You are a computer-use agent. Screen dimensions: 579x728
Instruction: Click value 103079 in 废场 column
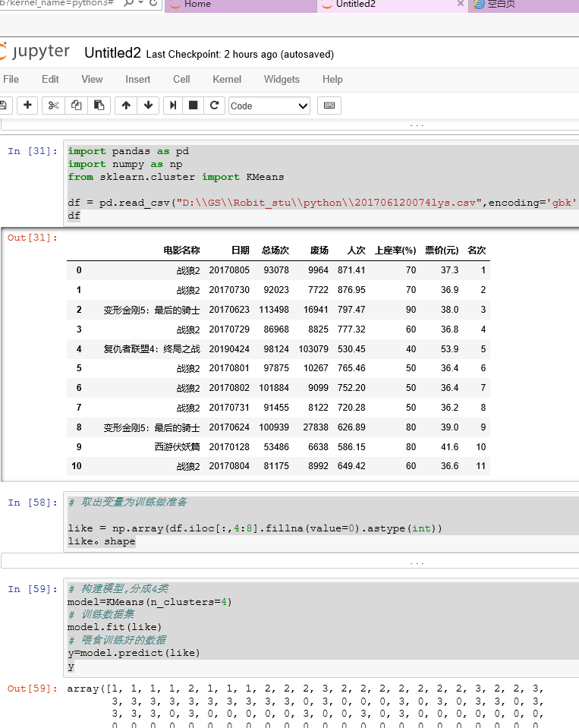(x=313, y=348)
